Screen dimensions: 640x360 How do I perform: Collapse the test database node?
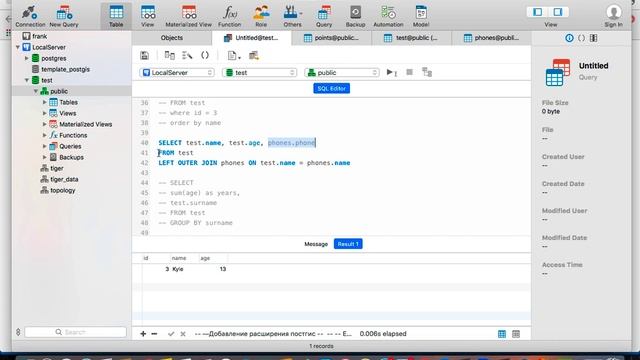(27, 80)
